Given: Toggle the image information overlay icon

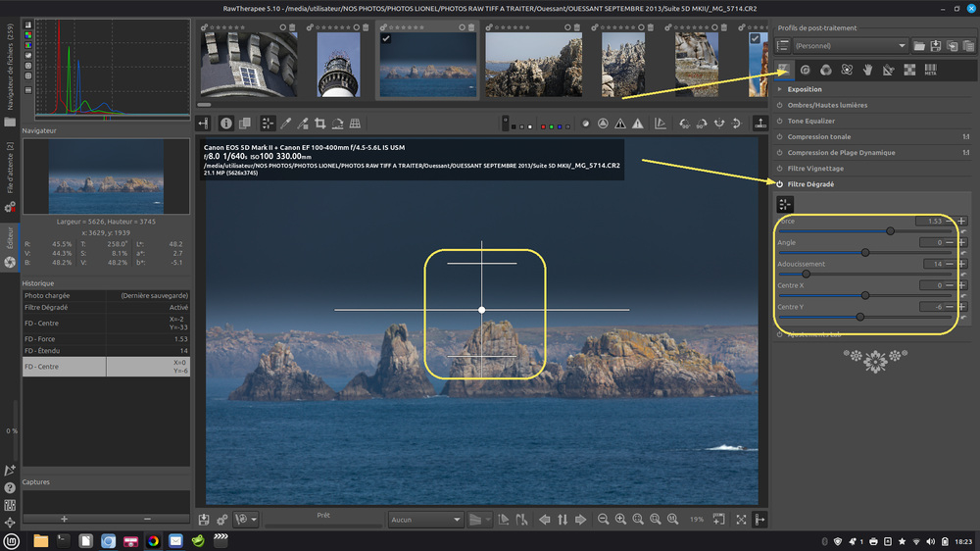Looking at the screenshot, I should coord(226,124).
